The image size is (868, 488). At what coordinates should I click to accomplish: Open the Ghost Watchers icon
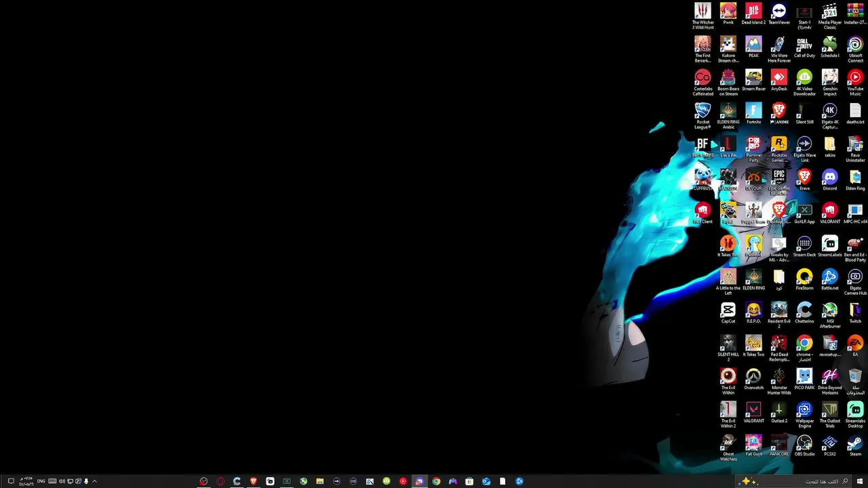click(728, 447)
